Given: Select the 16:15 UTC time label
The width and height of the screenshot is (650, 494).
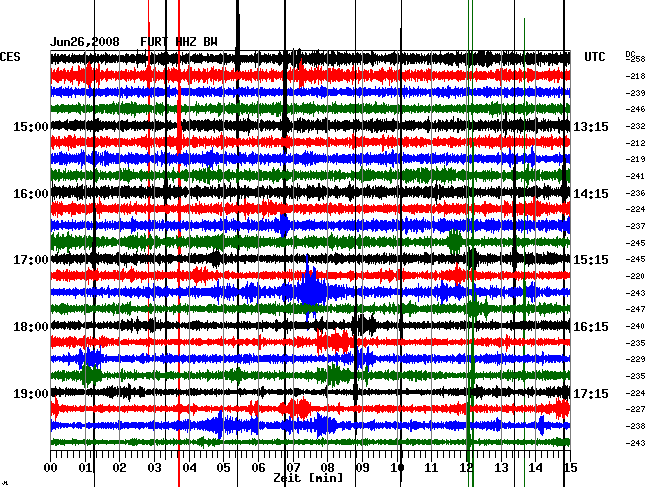Looking at the screenshot, I should pyautogui.click(x=591, y=327).
